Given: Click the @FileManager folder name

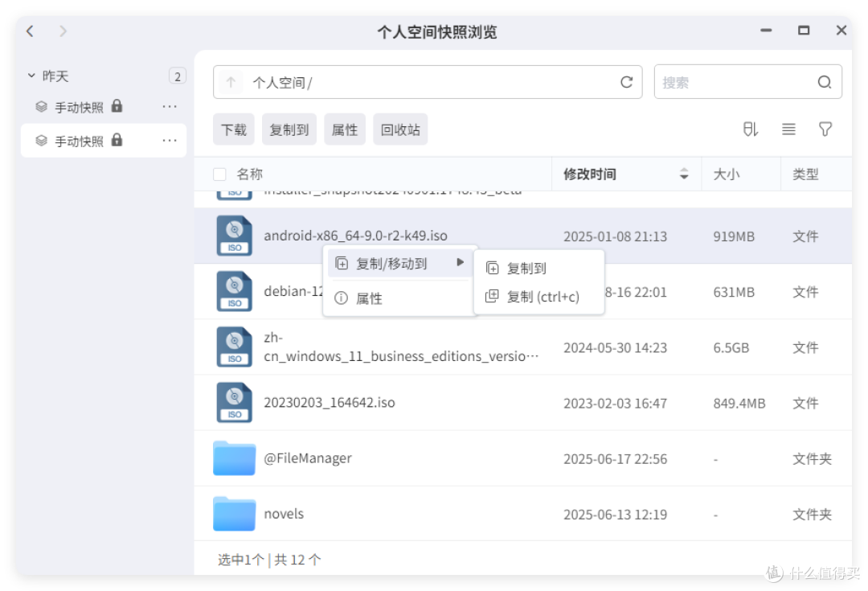Looking at the screenshot, I should (x=308, y=458).
